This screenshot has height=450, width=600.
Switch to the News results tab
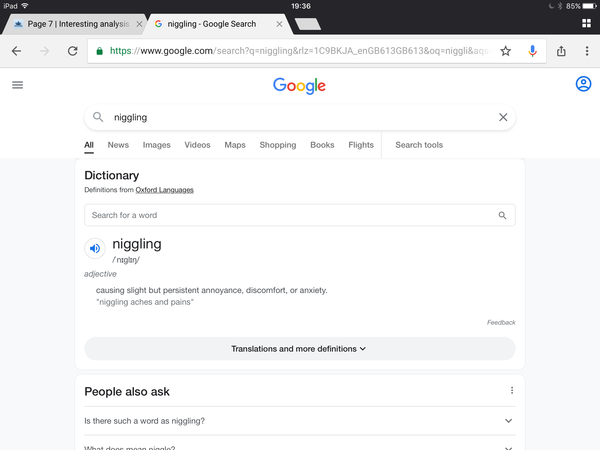tap(118, 145)
